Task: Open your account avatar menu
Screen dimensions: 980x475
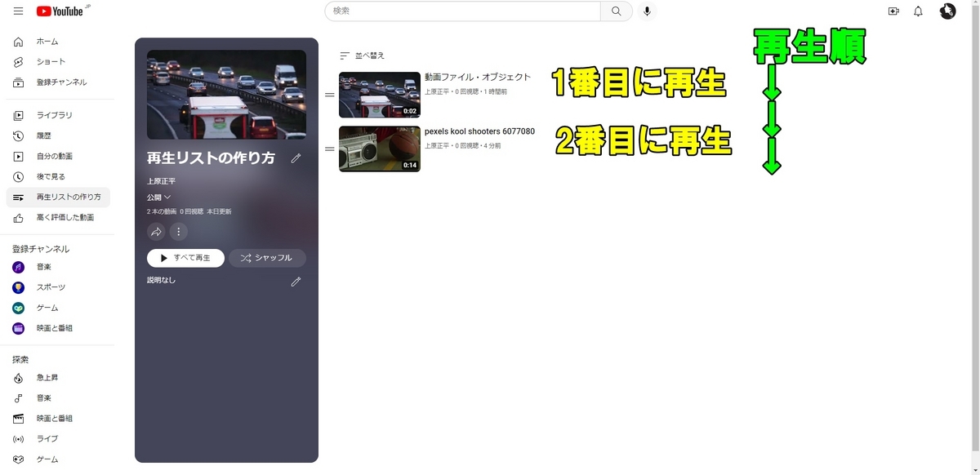Action: pos(947,11)
